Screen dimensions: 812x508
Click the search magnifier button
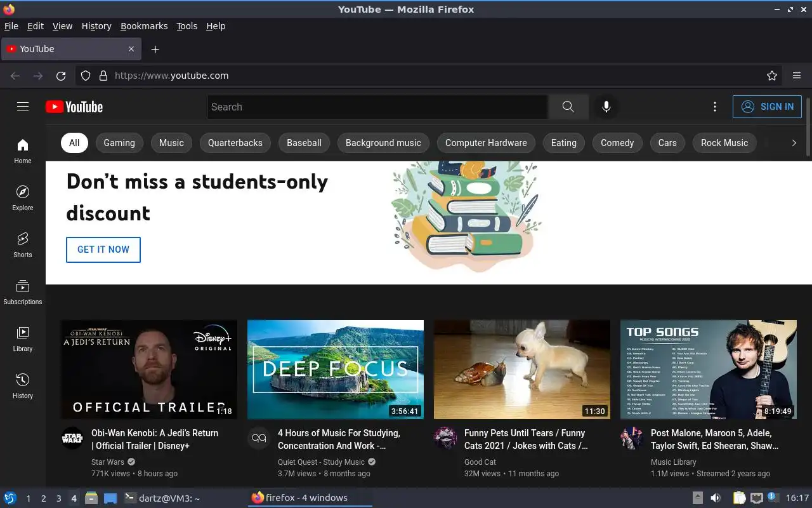pyautogui.click(x=568, y=107)
